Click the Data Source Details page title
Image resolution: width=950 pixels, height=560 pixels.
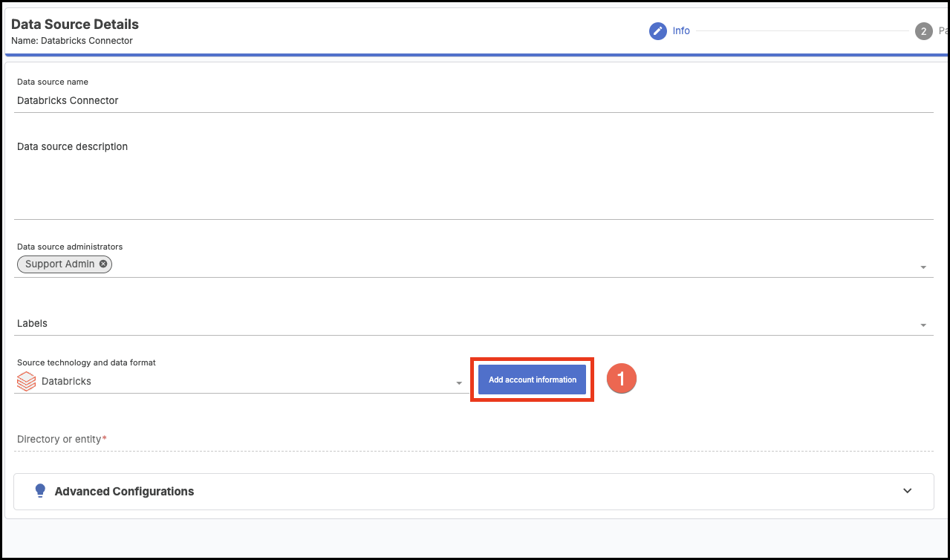(x=75, y=25)
